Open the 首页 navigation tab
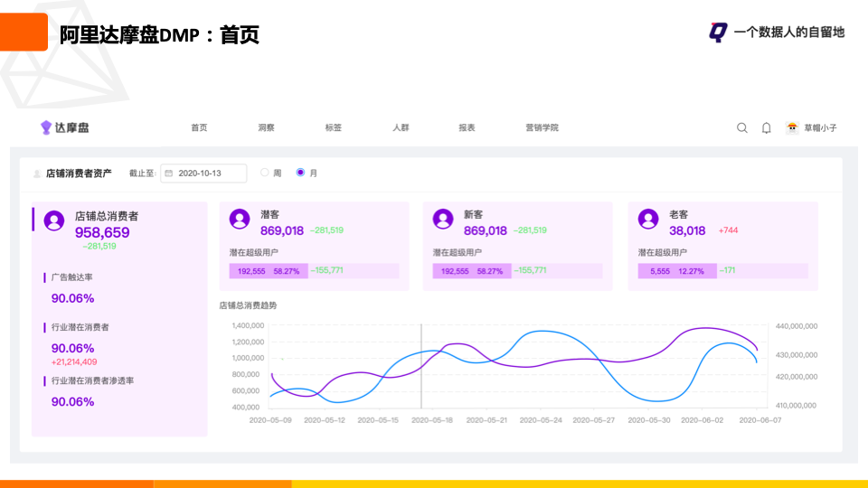The image size is (868, 488). 199,127
